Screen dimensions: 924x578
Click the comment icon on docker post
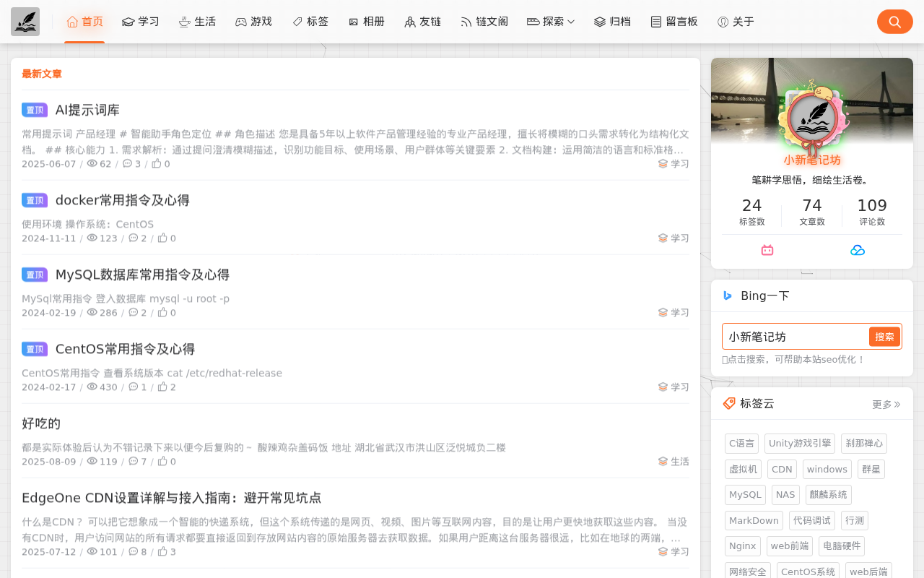tap(133, 238)
